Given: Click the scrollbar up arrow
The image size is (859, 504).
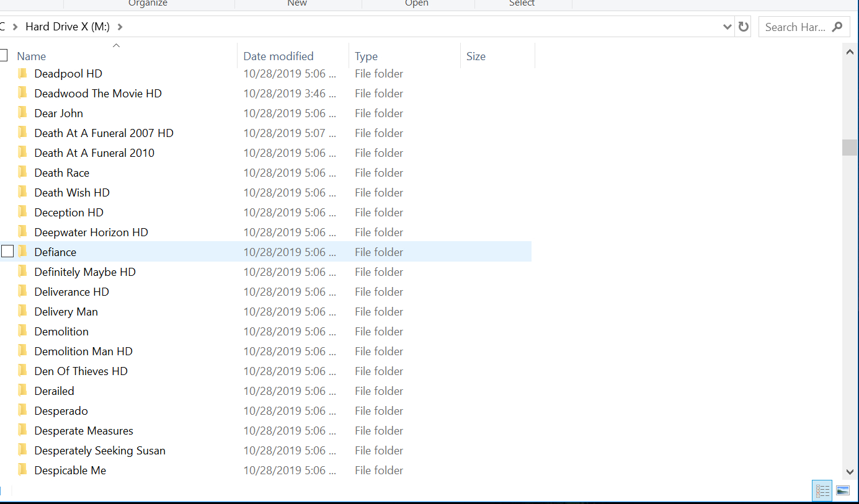Looking at the screenshot, I should click(x=850, y=53).
